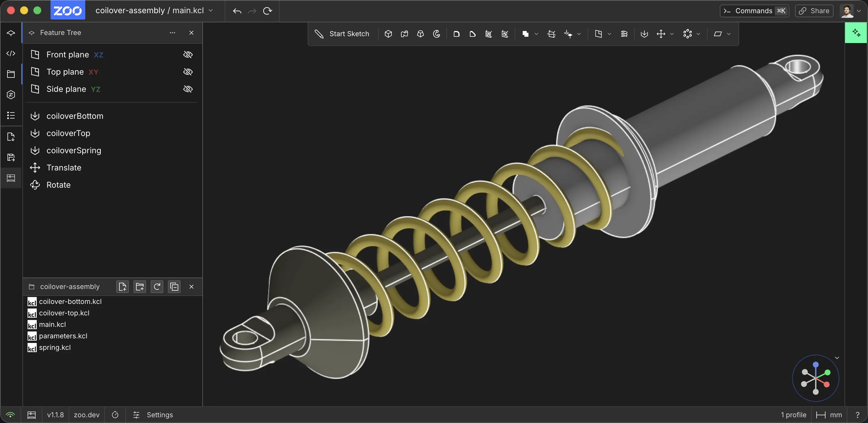Click the Text-to-CAD sparkle button
Screen dimensions: 868x423
(856, 33)
